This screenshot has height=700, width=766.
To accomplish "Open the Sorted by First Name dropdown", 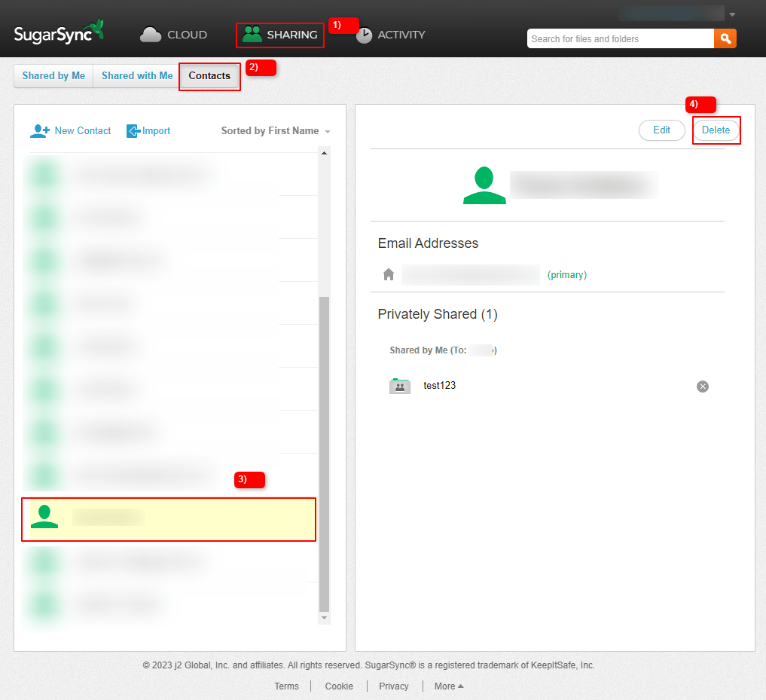I will pos(276,130).
